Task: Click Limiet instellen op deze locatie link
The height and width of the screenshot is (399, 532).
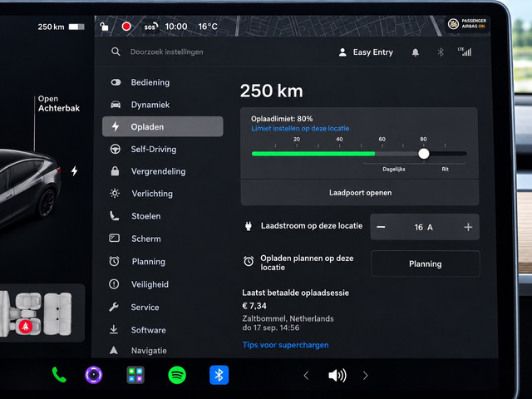Action: (300, 129)
